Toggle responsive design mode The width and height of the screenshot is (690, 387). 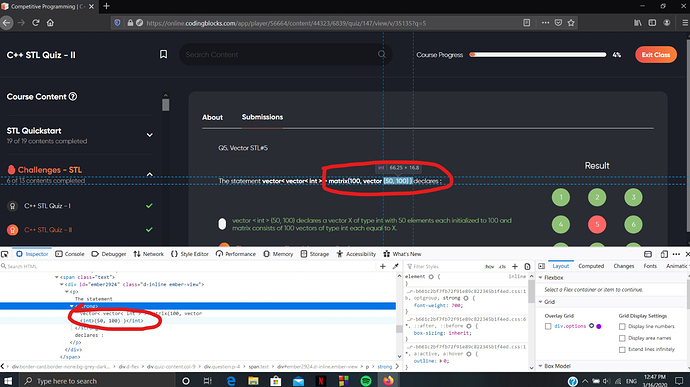(x=664, y=254)
